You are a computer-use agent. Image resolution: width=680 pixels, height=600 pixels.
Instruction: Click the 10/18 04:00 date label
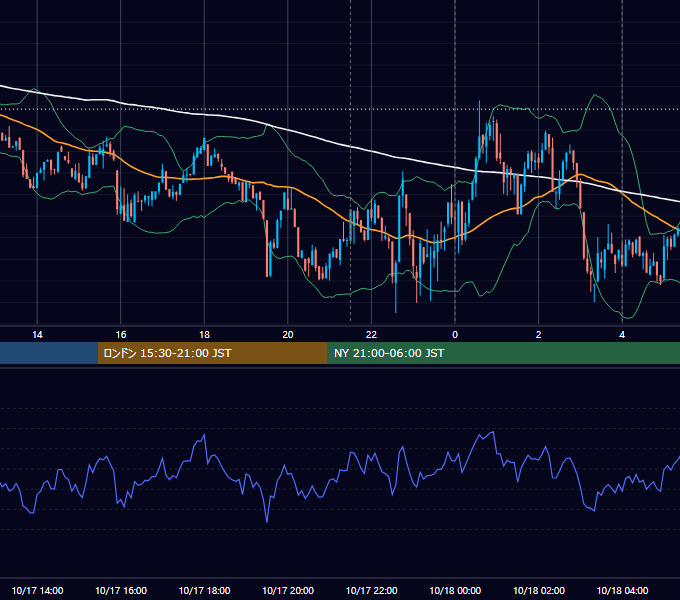[x=622, y=590]
